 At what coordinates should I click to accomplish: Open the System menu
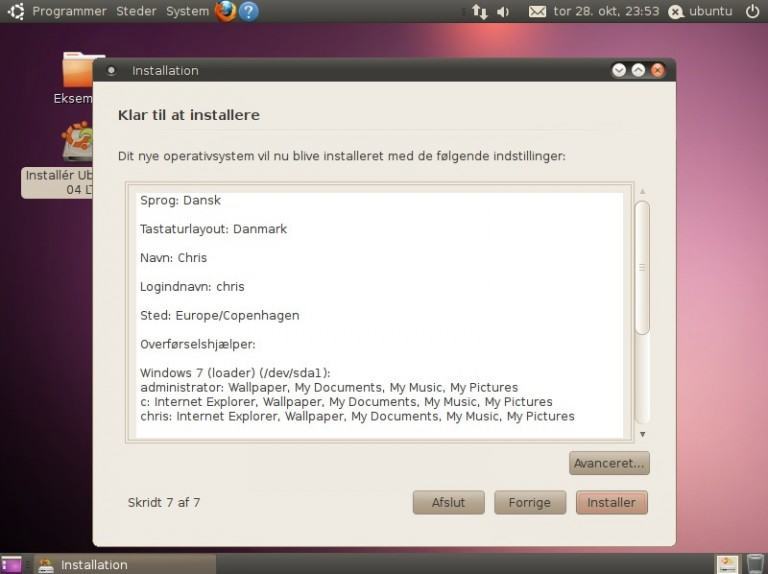(x=187, y=11)
